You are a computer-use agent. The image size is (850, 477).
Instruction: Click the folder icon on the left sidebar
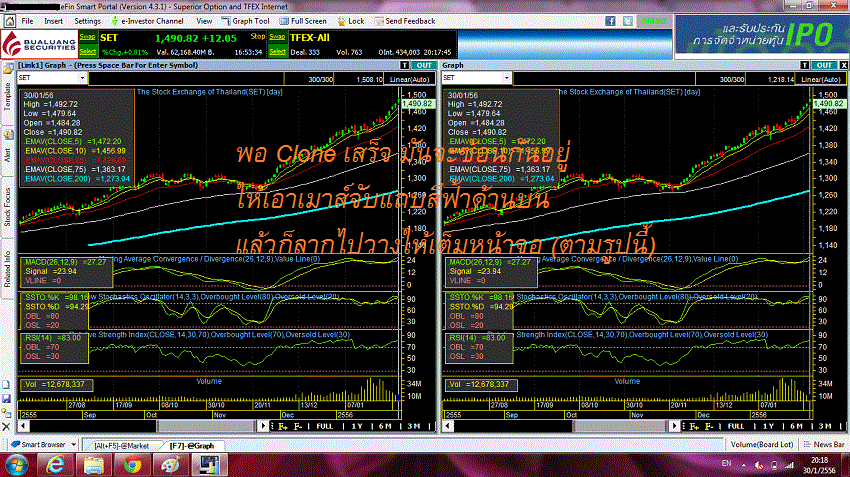[x=8, y=69]
